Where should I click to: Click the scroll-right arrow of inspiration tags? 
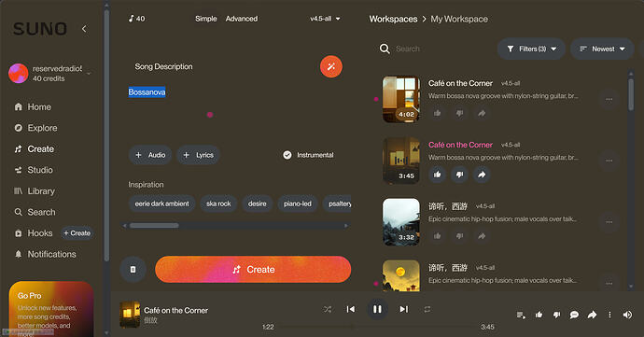click(346, 226)
